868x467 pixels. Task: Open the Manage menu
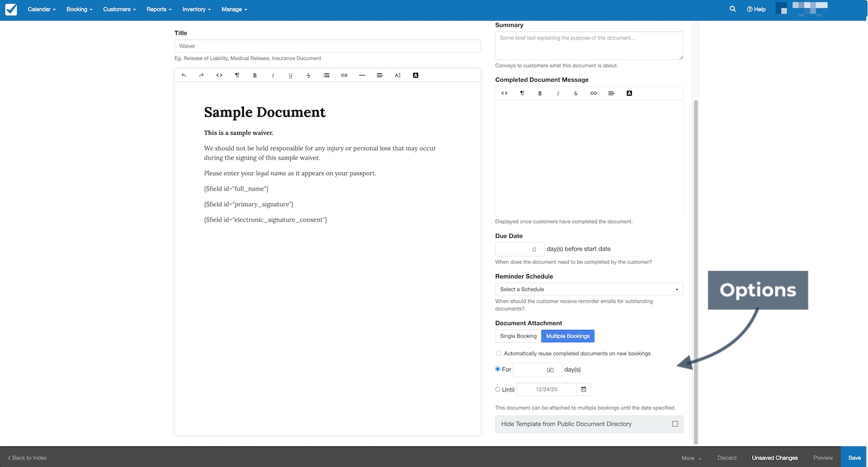234,9
